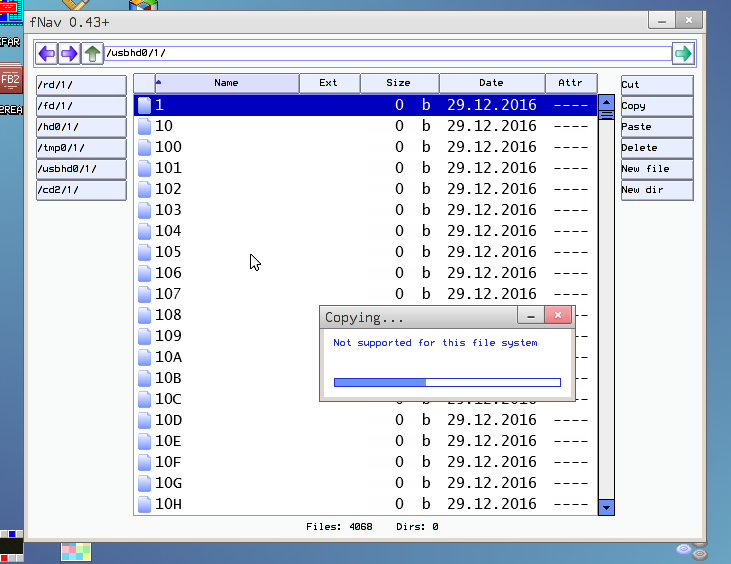
Task: Click the file icon of 10A
Action: tap(144, 357)
